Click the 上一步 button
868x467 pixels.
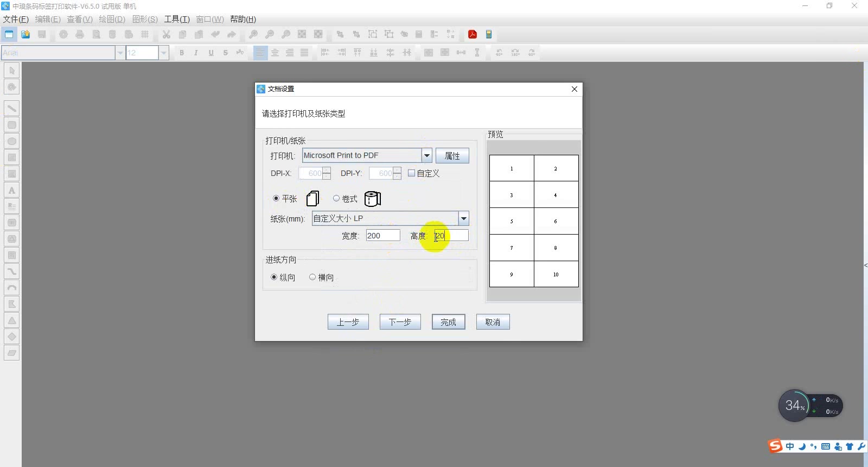click(x=348, y=322)
